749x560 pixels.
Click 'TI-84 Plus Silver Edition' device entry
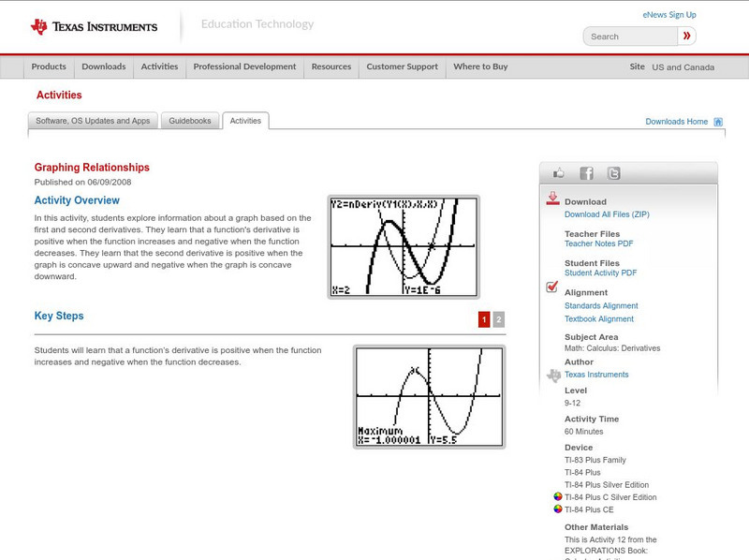pyautogui.click(x=607, y=485)
